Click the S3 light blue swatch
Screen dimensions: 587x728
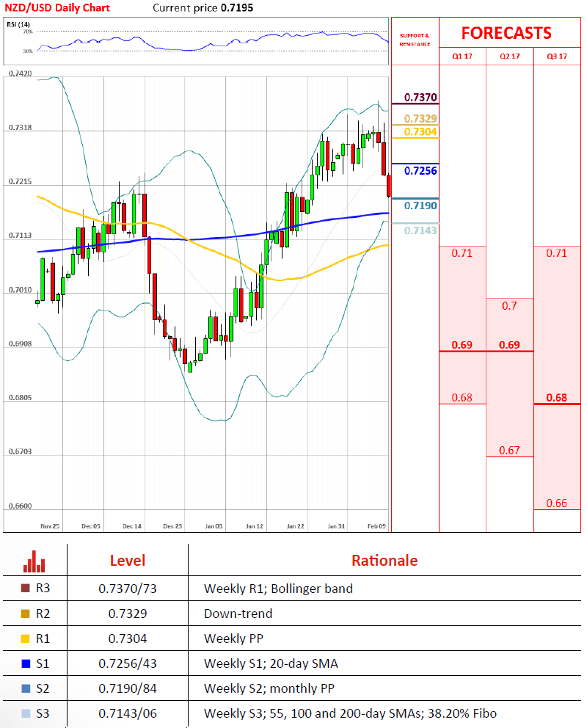[26, 713]
